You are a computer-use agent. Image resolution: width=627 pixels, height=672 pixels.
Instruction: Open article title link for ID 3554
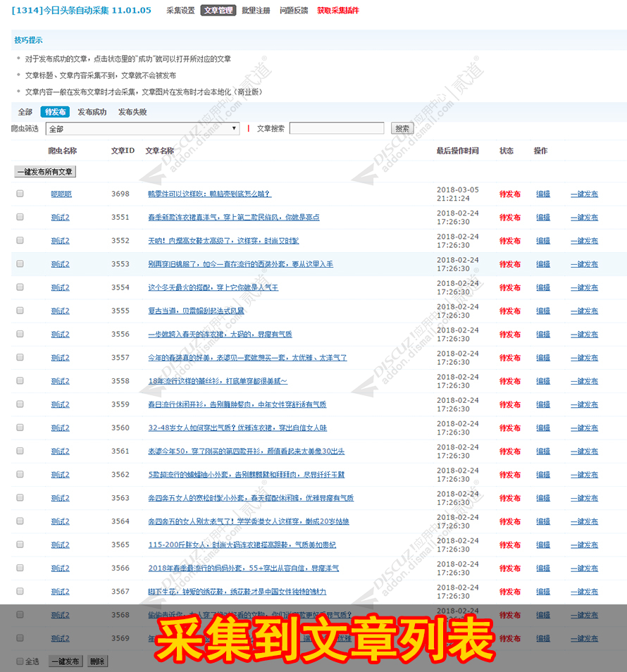point(213,287)
